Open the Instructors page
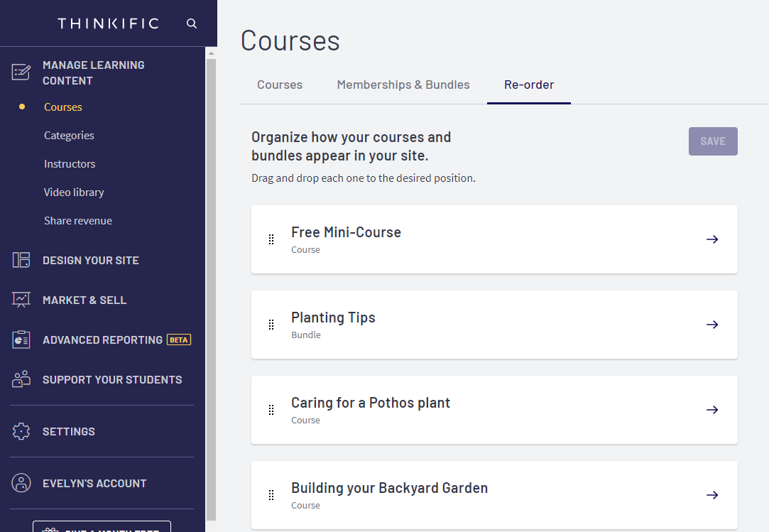Viewport: 769px width, 532px height. [x=70, y=164]
